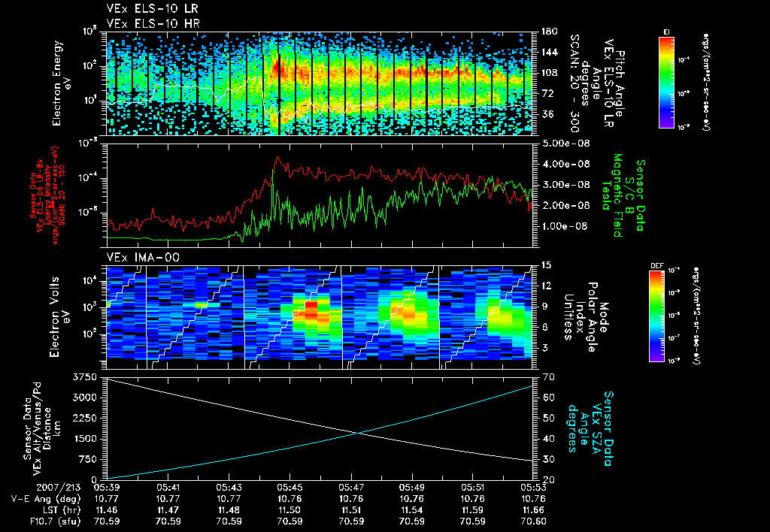Viewport: 770px width, 532px height.
Task: Click the "2007/213" date label
Action: coord(59,488)
